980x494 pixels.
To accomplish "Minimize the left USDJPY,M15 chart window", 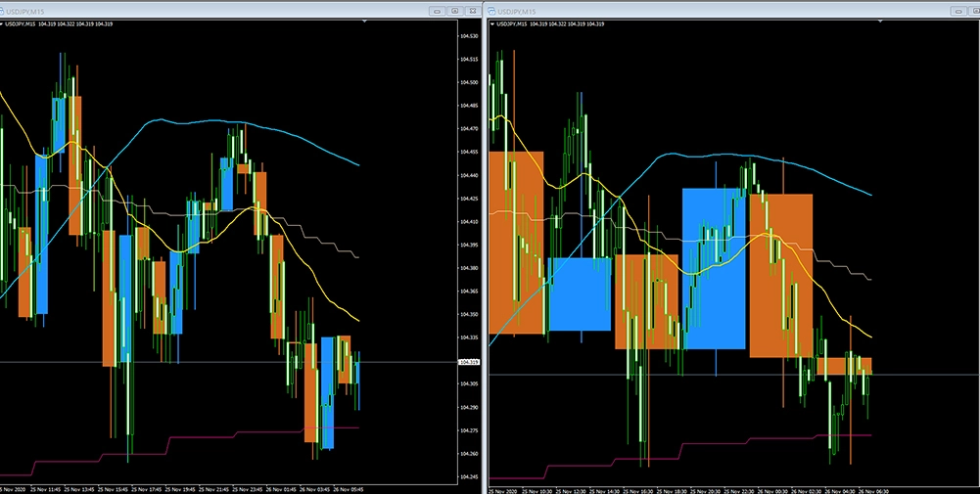I will point(438,11).
